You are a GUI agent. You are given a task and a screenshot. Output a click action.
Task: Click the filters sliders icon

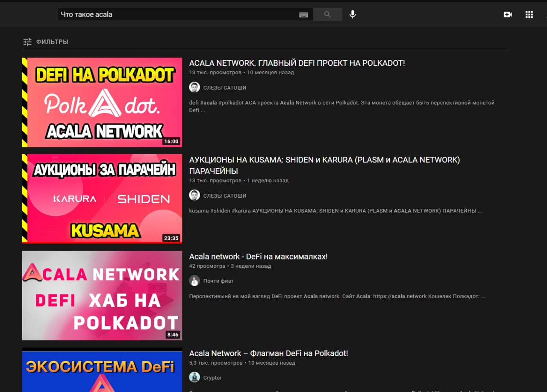(x=27, y=42)
